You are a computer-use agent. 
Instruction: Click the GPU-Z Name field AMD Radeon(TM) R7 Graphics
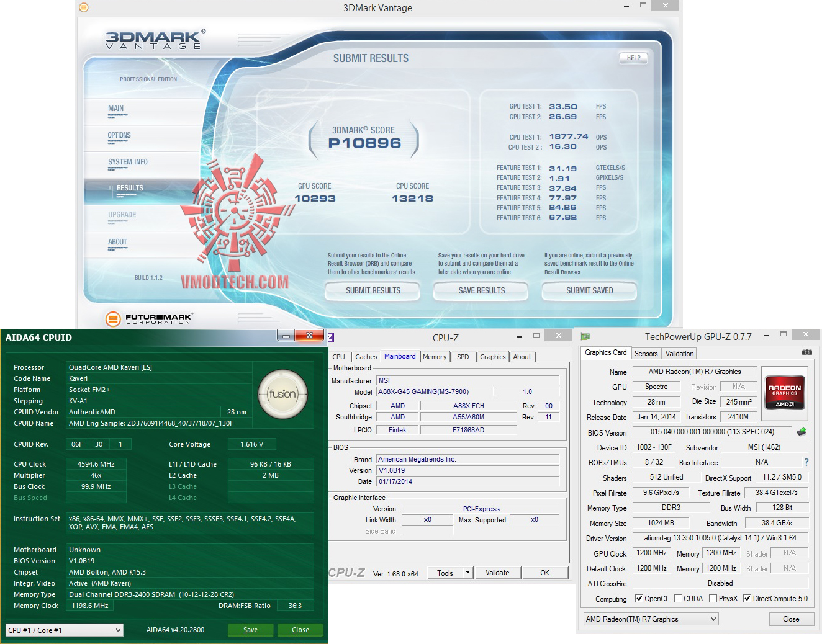point(695,372)
